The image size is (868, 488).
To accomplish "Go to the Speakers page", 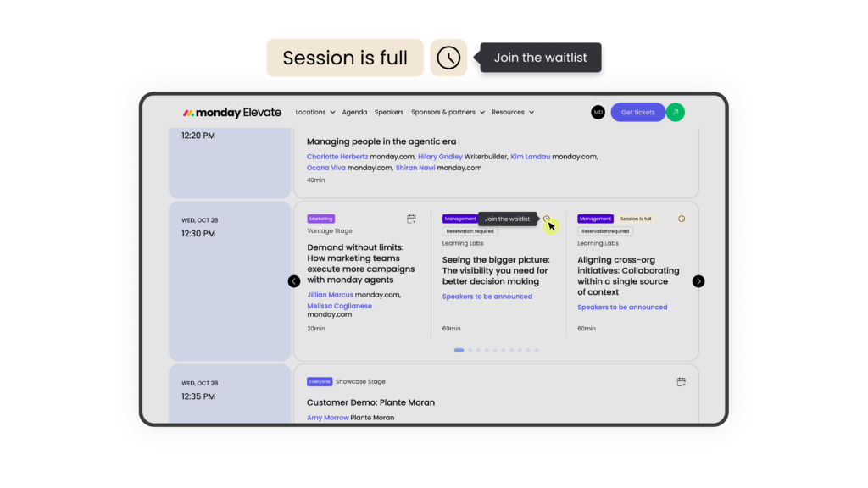I will pyautogui.click(x=388, y=112).
